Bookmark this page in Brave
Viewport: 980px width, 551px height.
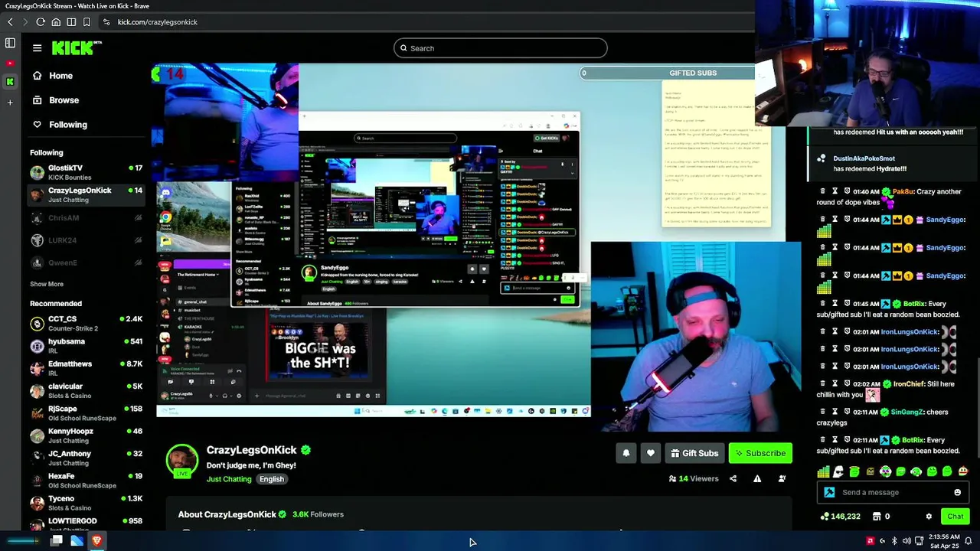click(x=87, y=22)
